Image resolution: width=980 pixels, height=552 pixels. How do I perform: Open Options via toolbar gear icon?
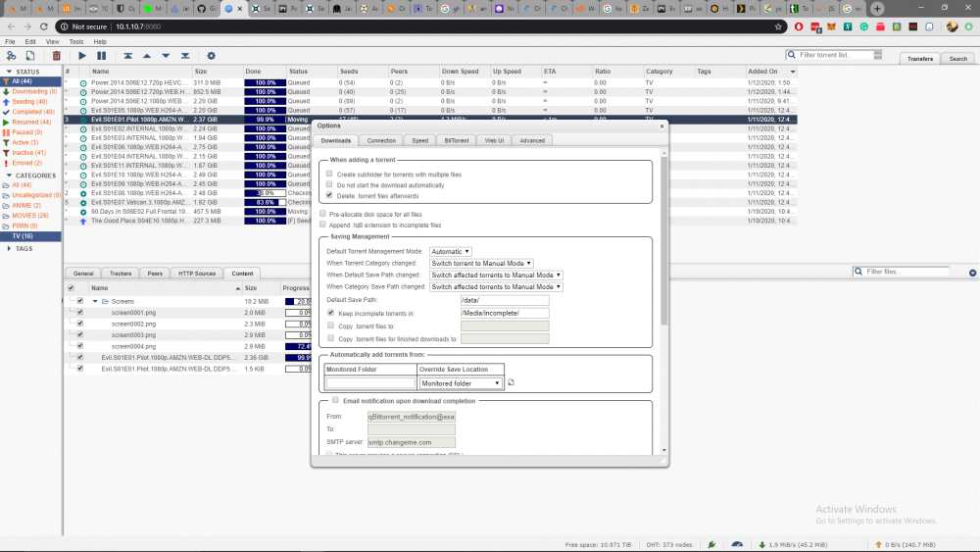212,56
